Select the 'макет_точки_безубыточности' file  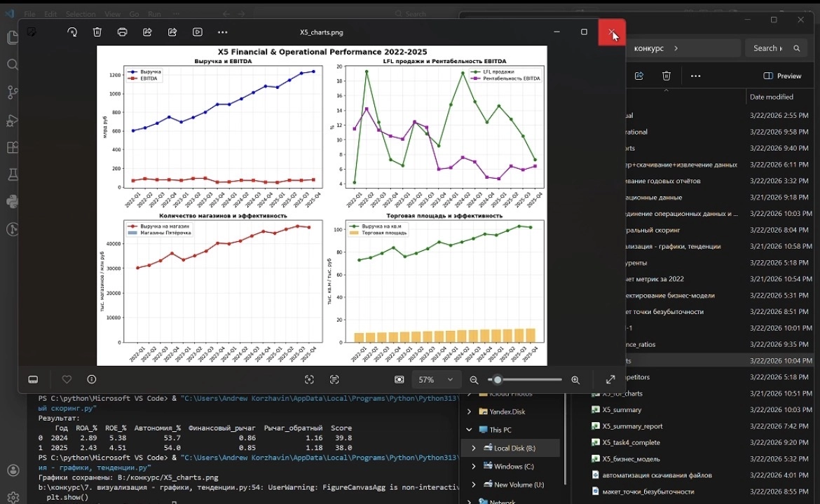[648, 491]
